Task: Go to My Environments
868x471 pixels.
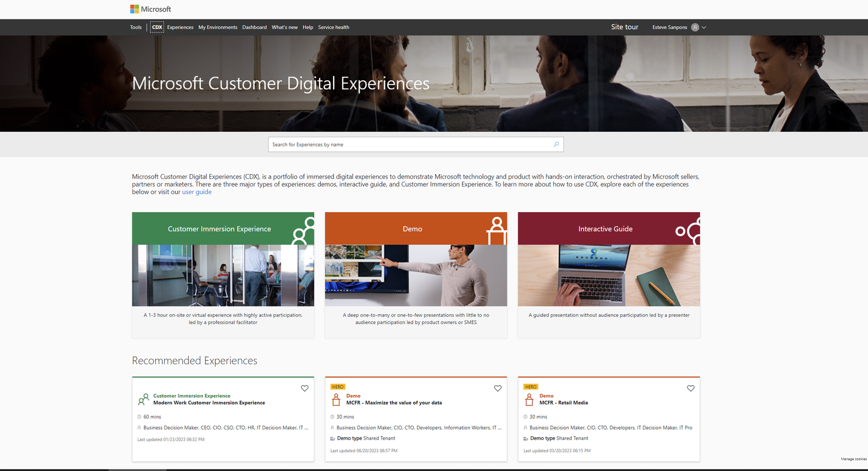Action: pos(218,27)
